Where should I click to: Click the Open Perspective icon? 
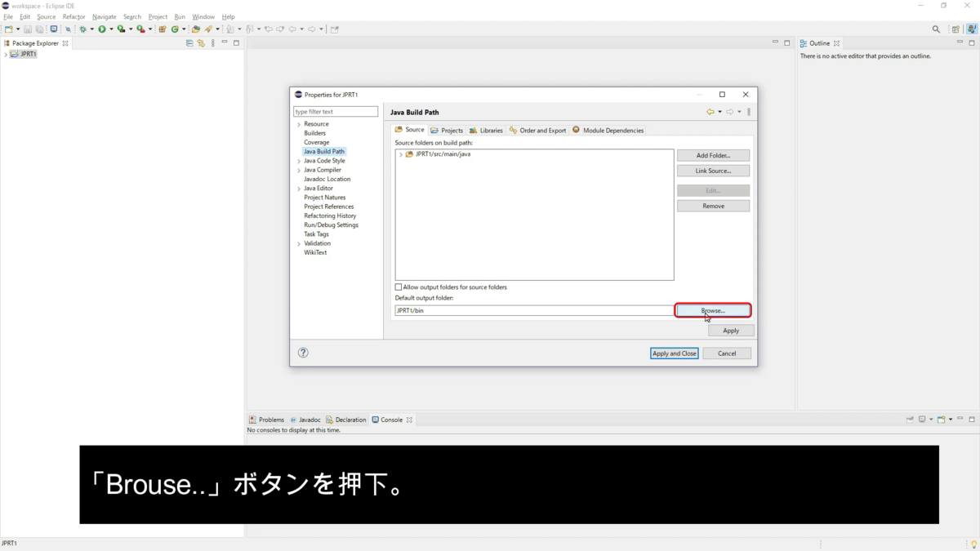(955, 29)
